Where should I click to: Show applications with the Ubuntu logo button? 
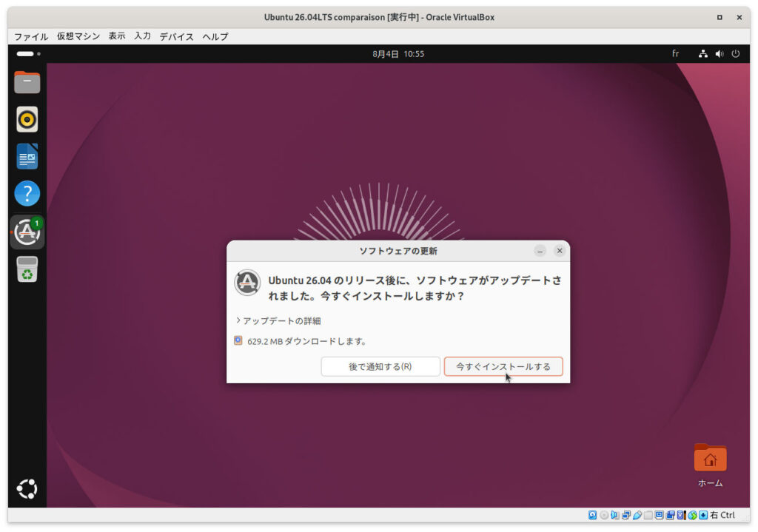(27, 488)
